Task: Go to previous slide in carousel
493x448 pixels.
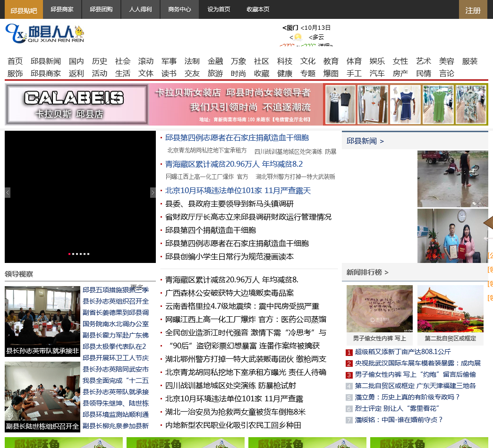Action: pos(8,193)
